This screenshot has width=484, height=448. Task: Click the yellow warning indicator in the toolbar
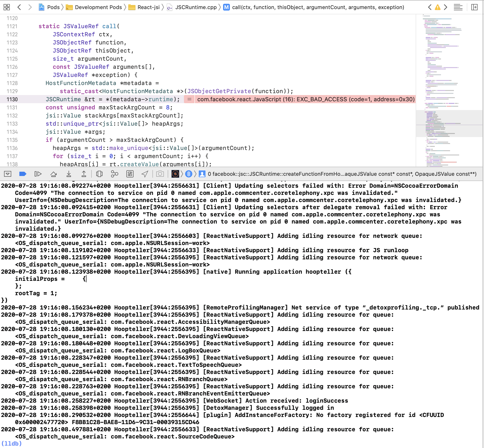point(437,7)
